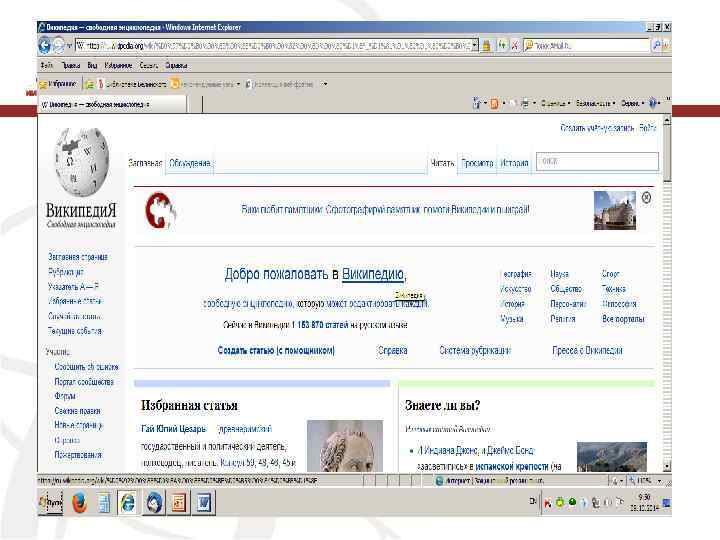Expand the dropdown arrow next to printer icon
Viewport: 720px width, 540px height.
pos(534,104)
